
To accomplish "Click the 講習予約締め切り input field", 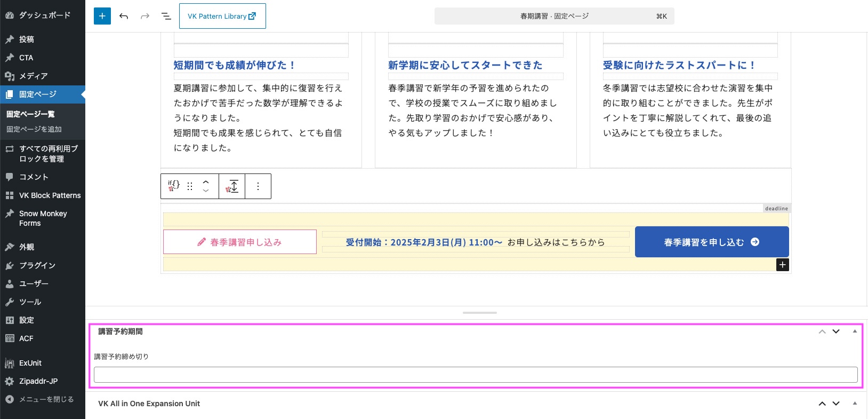I will click(x=475, y=375).
